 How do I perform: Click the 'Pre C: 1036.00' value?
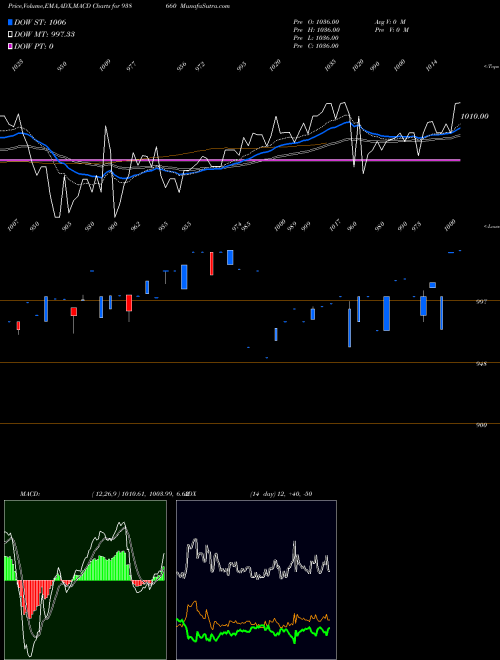point(316,46)
